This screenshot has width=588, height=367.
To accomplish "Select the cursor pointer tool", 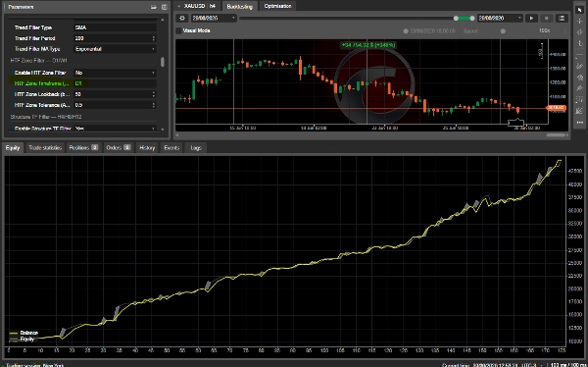I will click(x=579, y=10).
